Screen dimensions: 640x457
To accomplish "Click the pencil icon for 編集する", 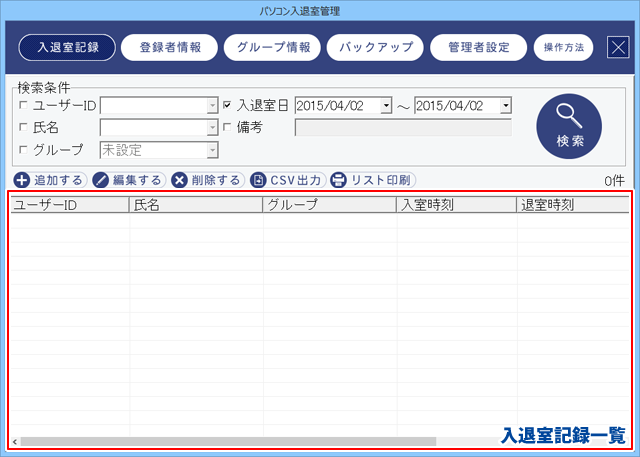I will (100, 180).
